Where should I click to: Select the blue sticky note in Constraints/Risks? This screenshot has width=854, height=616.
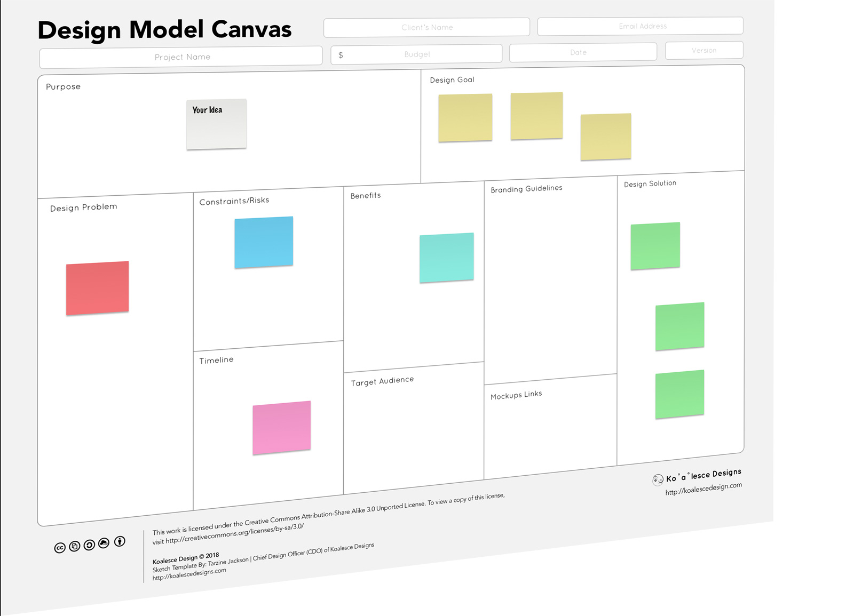point(263,241)
